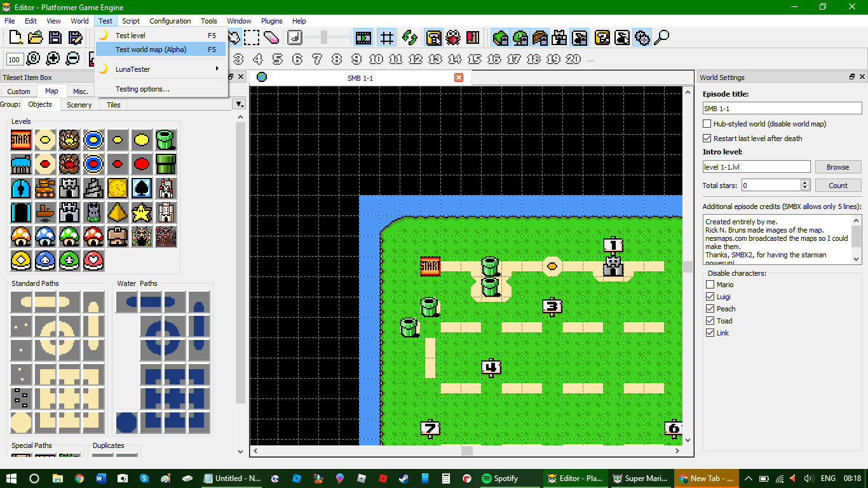This screenshot has width=868, height=488.
Task: Switch to the Misc. tab
Action: pos(81,91)
